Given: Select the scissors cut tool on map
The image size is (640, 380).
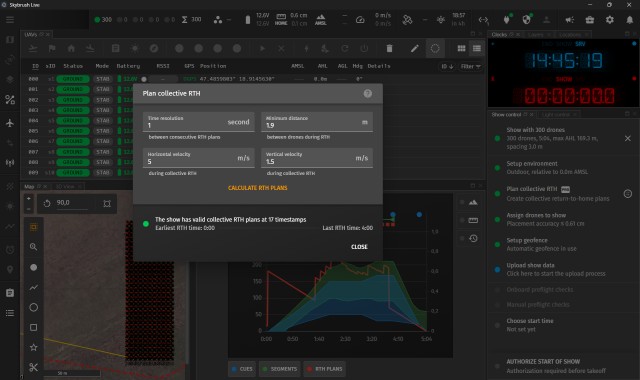Looking at the screenshot, I should 33,367.
